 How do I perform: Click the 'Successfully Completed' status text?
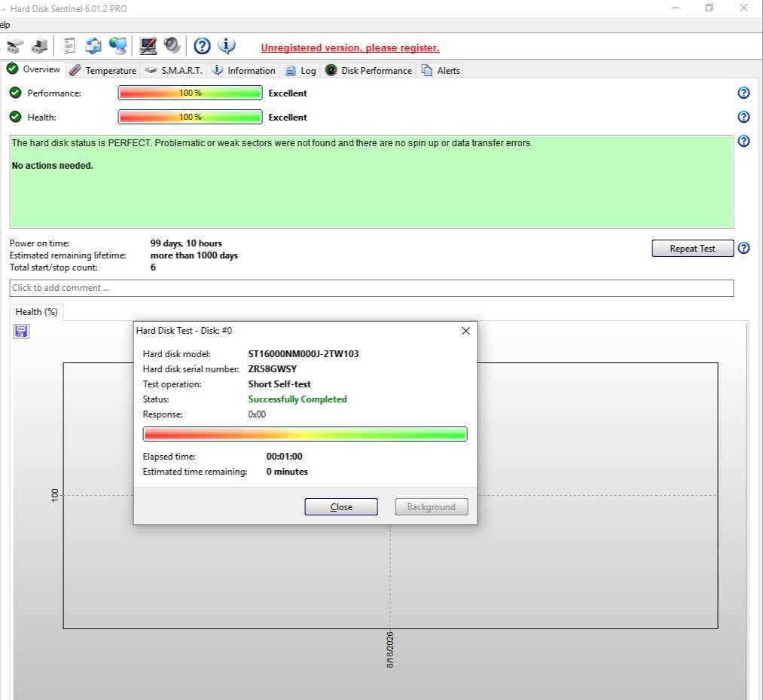pyautogui.click(x=298, y=399)
